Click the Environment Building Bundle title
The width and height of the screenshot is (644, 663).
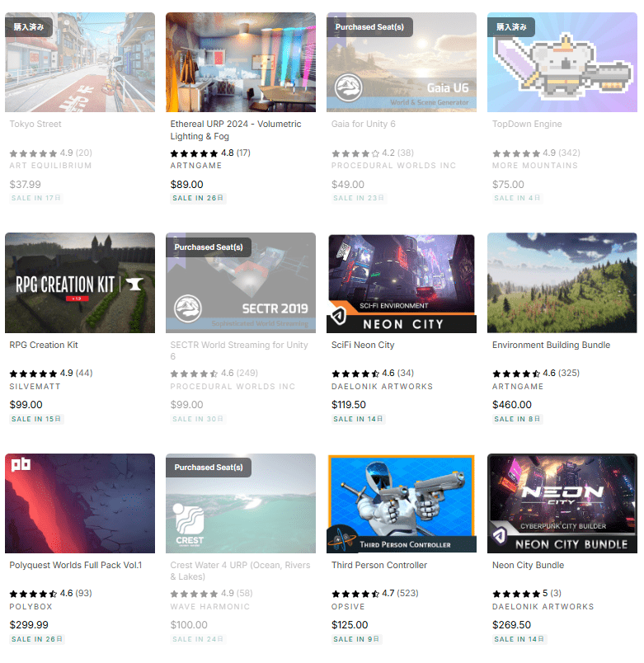tap(551, 345)
